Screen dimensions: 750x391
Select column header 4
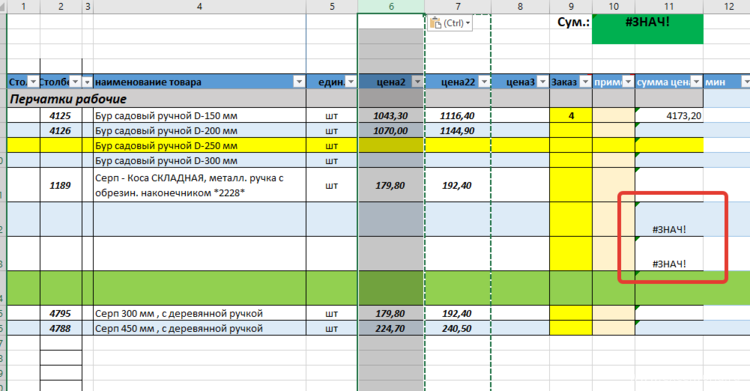[199, 6]
